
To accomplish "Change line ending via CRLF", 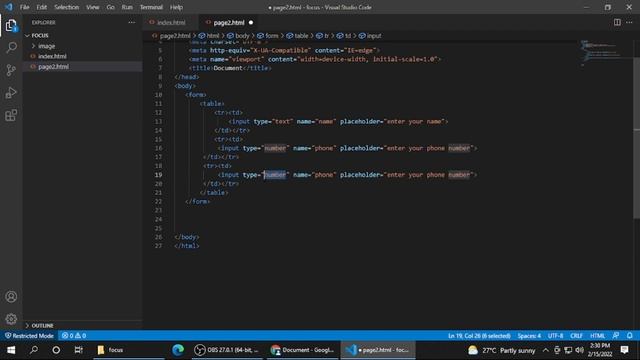I will click(x=576, y=336).
